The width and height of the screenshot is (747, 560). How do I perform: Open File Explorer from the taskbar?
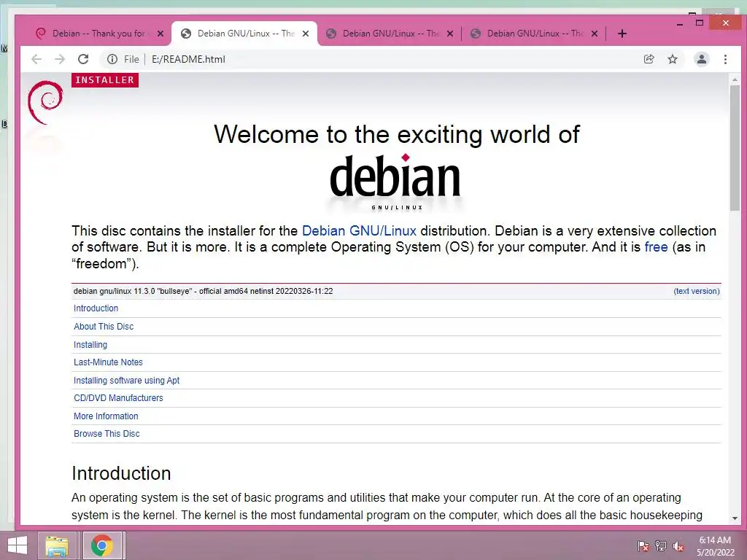tap(57, 545)
